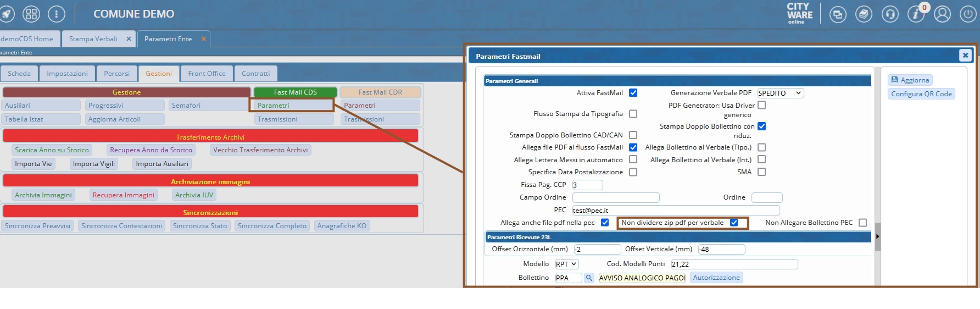This screenshot has height=309, width=980.
Task: Click the panel collapse arrow on the divider
Action: 877,236
